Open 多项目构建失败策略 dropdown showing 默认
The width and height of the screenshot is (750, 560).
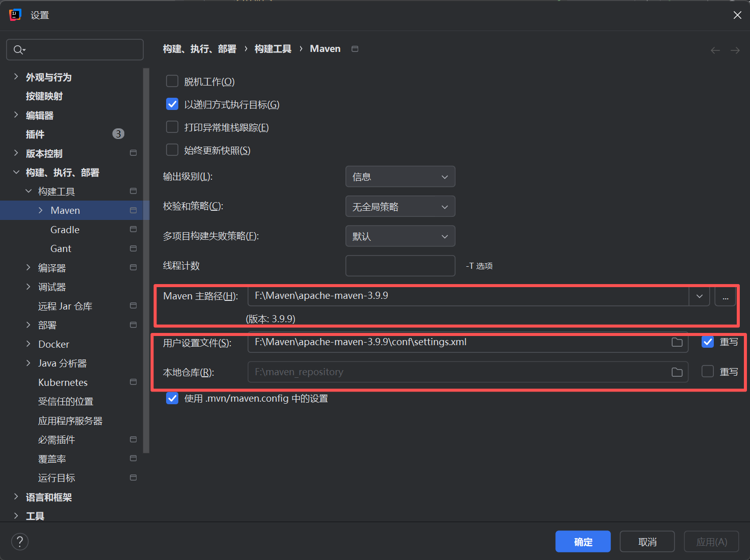click(400, 236)
